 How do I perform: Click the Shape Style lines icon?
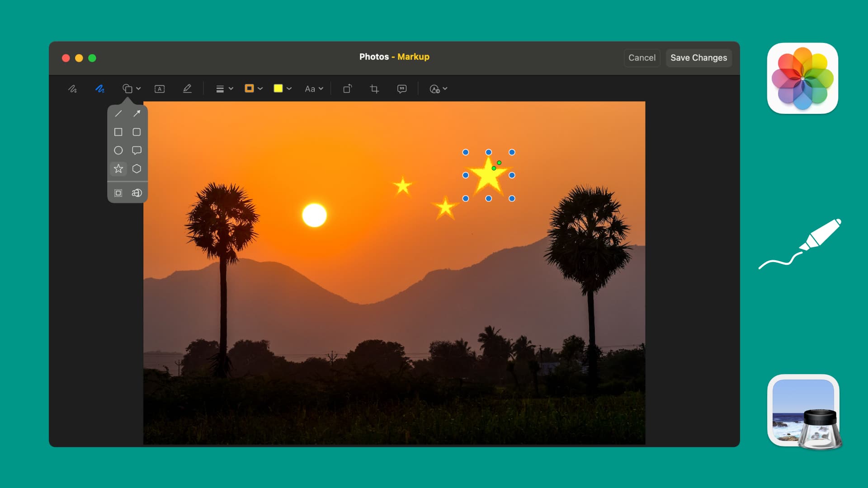click(220, 89)
